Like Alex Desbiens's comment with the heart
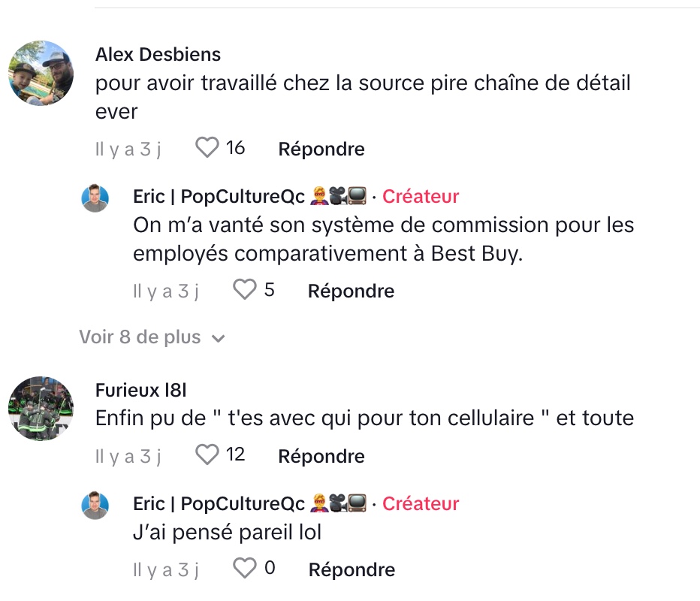Viewport: 700px width, 601px height. (x=207, y=148)
